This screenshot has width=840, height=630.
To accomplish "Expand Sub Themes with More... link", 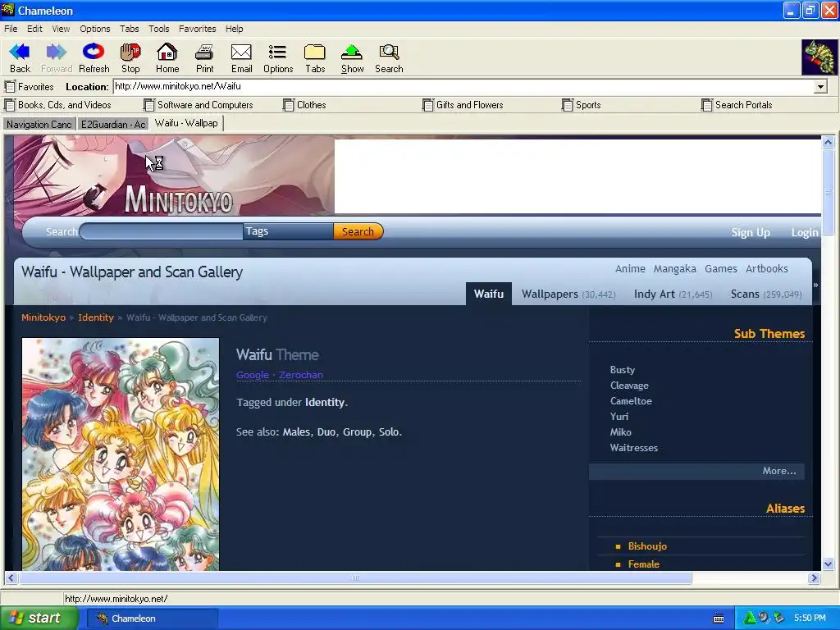I will [x=779, y=471].
